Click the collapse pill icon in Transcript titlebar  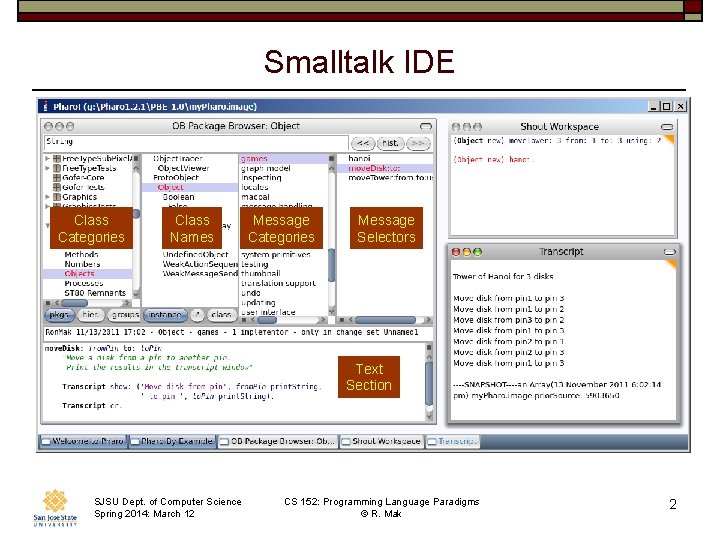coord(669,252)
